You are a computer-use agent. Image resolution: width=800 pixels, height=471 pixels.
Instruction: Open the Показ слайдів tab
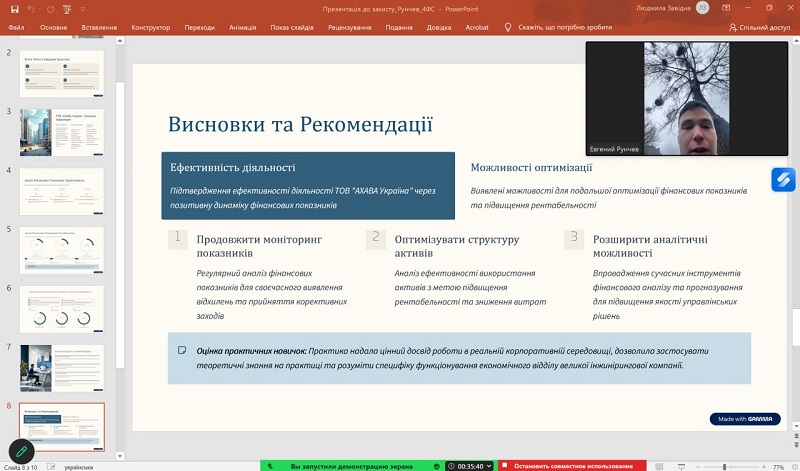(293, 28)
